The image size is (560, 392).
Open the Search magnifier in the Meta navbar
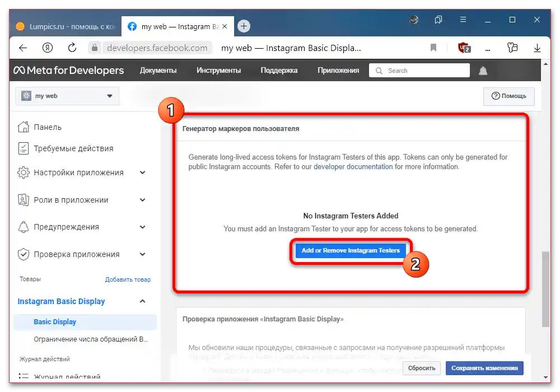(380, 70)
